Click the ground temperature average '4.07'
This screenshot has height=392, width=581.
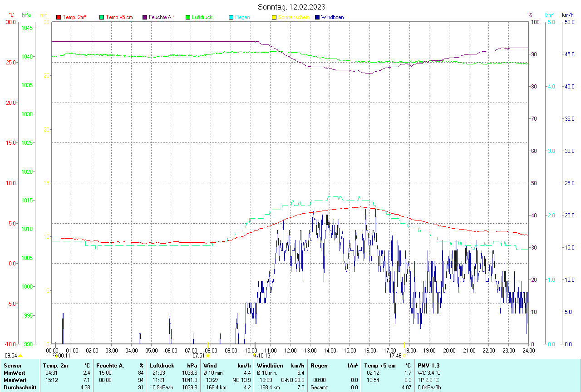tap(406, 387)
